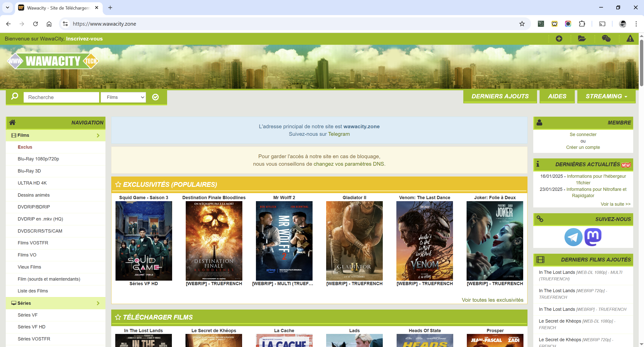The image size is (644, 347).
Task: Open the AIDES tab
Action: [x=557, y=96]
